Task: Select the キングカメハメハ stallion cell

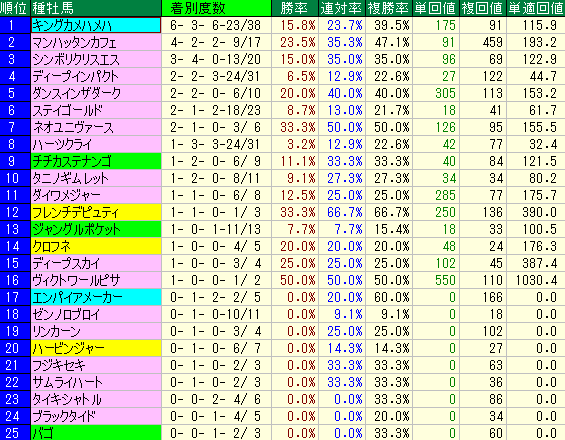Action: pyautogui.click(x=96, y=25)
